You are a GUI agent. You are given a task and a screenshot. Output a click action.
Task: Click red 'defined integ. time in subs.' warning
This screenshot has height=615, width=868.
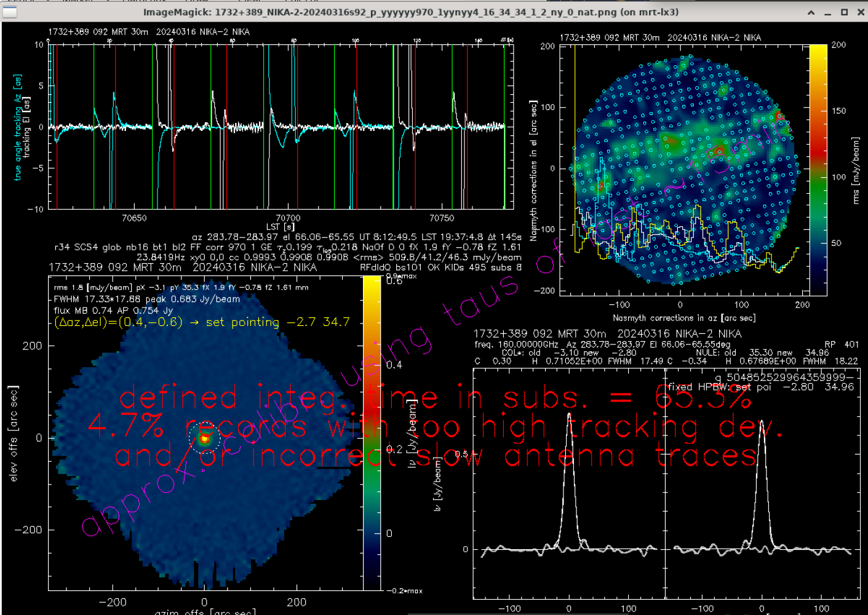point(434,399)
